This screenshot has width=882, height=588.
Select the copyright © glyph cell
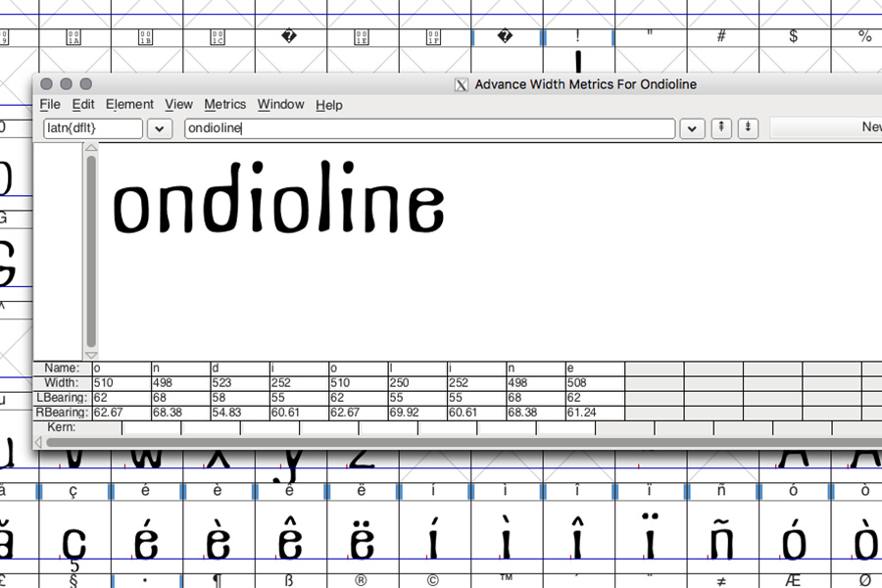pyautogui.click(x=434, y=581)
